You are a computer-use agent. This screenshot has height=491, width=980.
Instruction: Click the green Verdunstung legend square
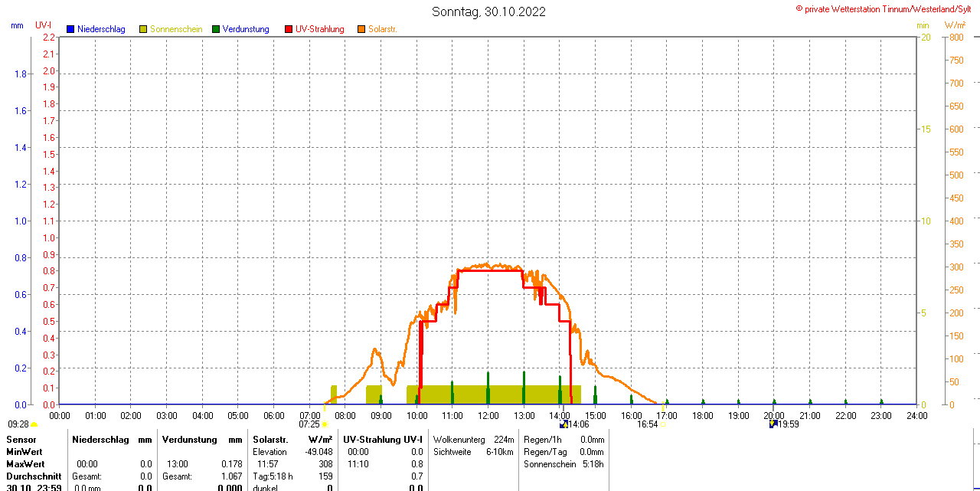216,29
